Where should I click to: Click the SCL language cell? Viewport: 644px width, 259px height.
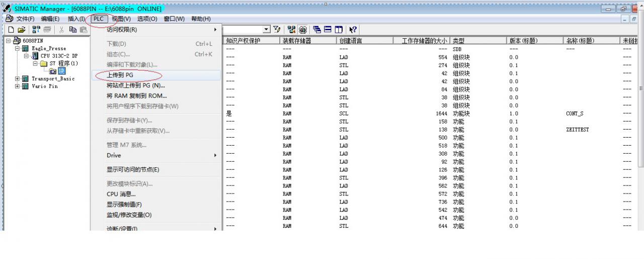coord(344,113)
